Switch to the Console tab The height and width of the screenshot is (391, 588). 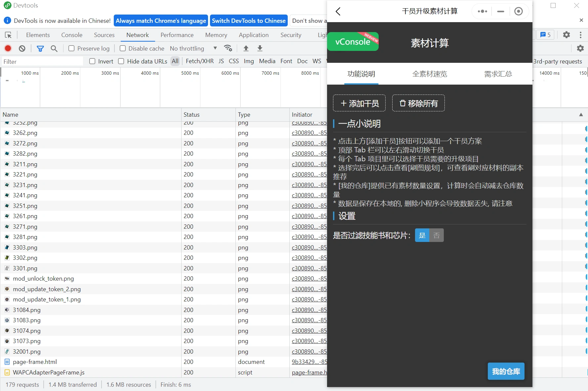click(x=72, y=35)
